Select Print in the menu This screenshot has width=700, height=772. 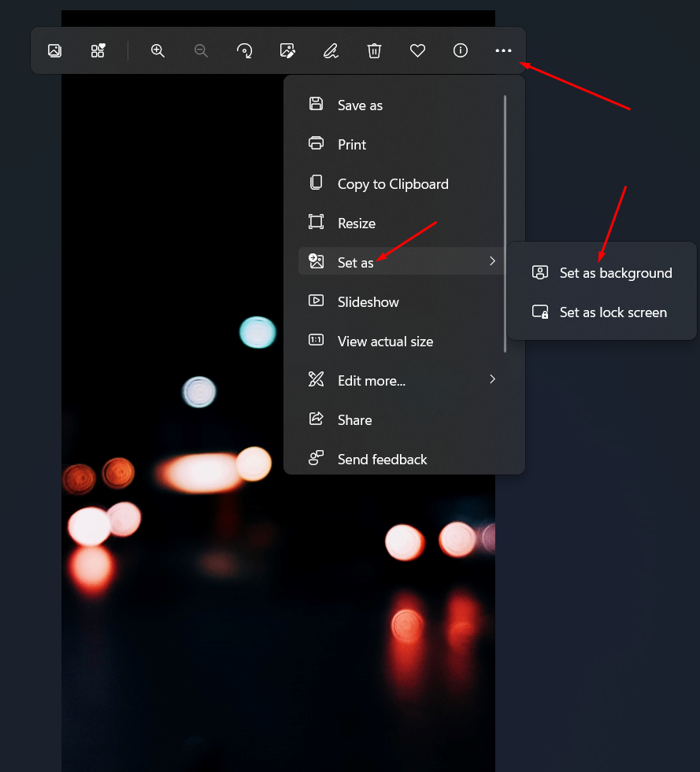352,145
